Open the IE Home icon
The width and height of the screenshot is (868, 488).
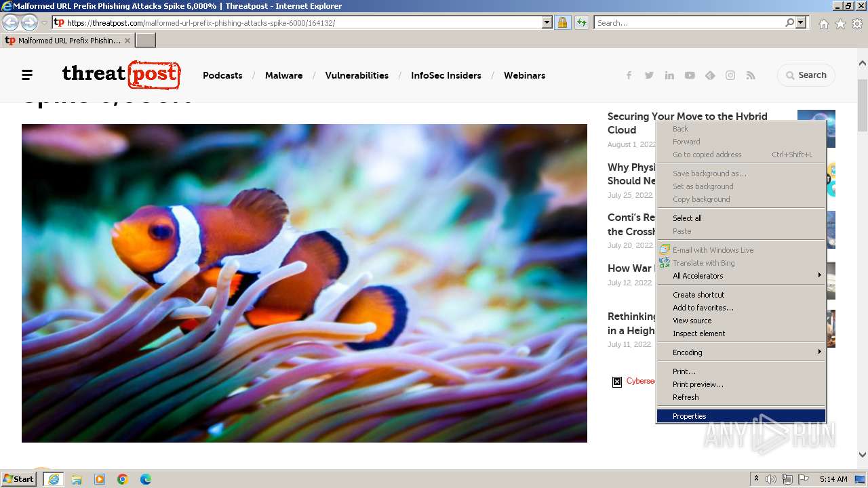[x=823, y=23]
